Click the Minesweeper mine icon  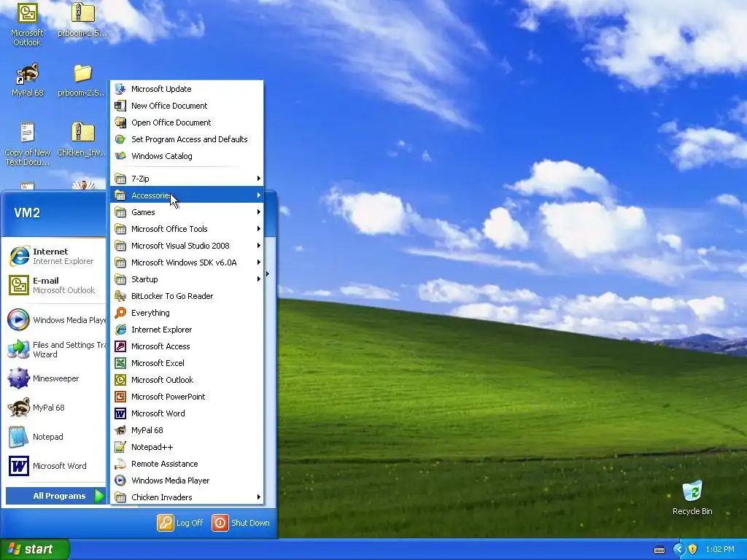pyautogui.click(x=19, y=378)
